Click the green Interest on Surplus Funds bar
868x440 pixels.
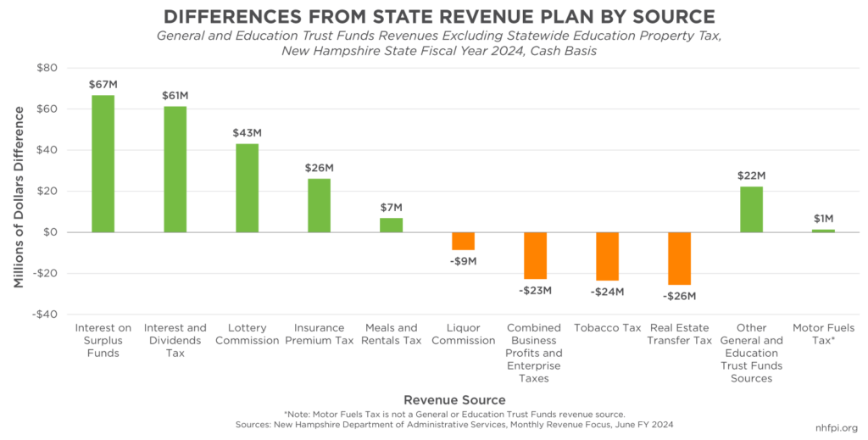pyautogui.click(x=103, y=164)
